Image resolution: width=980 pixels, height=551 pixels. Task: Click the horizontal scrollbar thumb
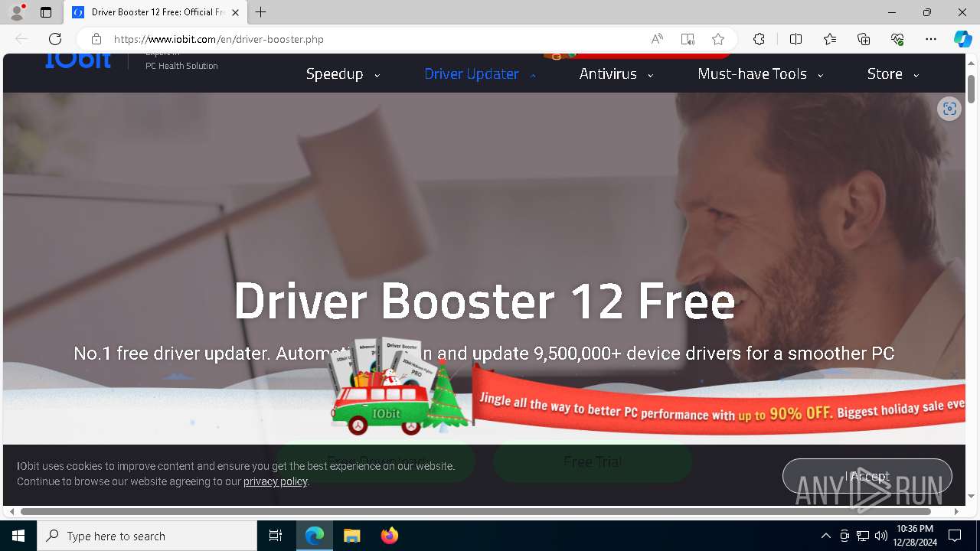pyautogui.click(x=475, y=511)
